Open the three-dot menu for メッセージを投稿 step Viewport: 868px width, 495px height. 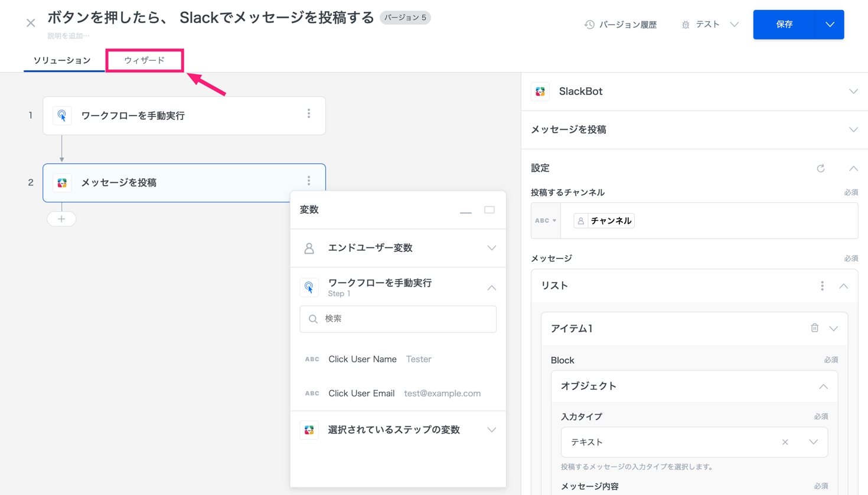[x=309, y=181]
